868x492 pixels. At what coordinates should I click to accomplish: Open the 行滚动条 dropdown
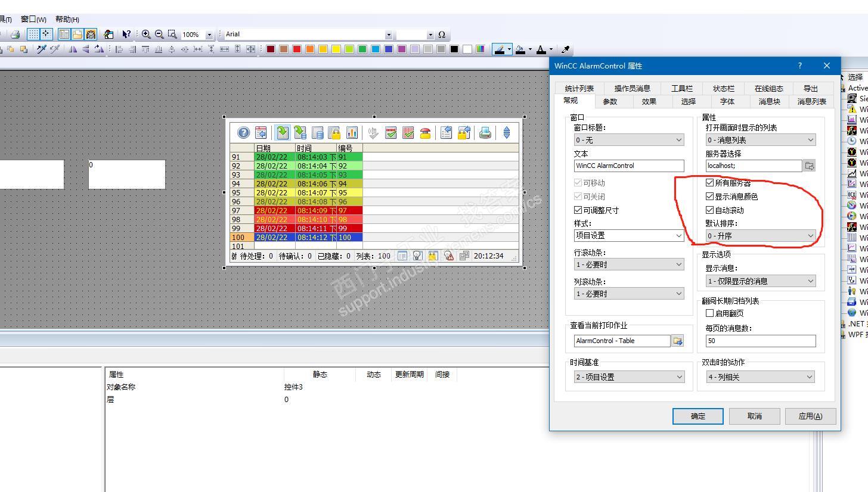[629, 264]
